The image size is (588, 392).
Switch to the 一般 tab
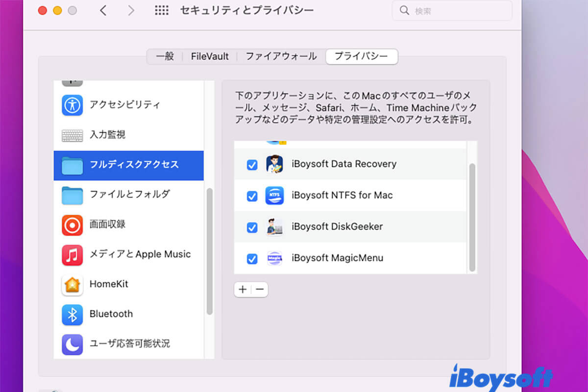coord(165,56)
